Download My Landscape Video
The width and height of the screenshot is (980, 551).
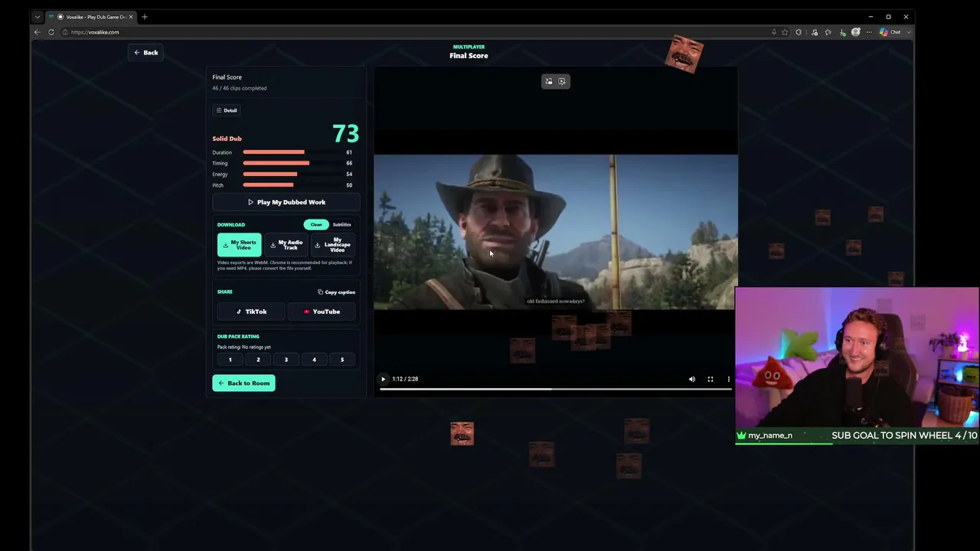(333, 245)
